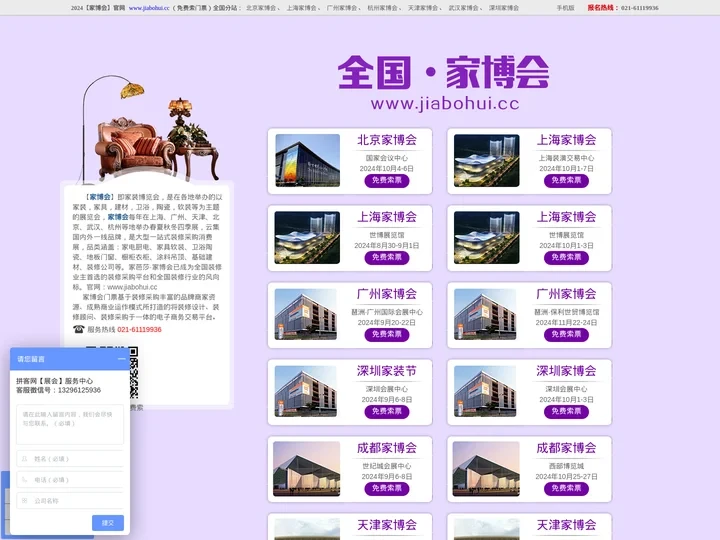Click the telephone icon beside 服务热线

78,329
